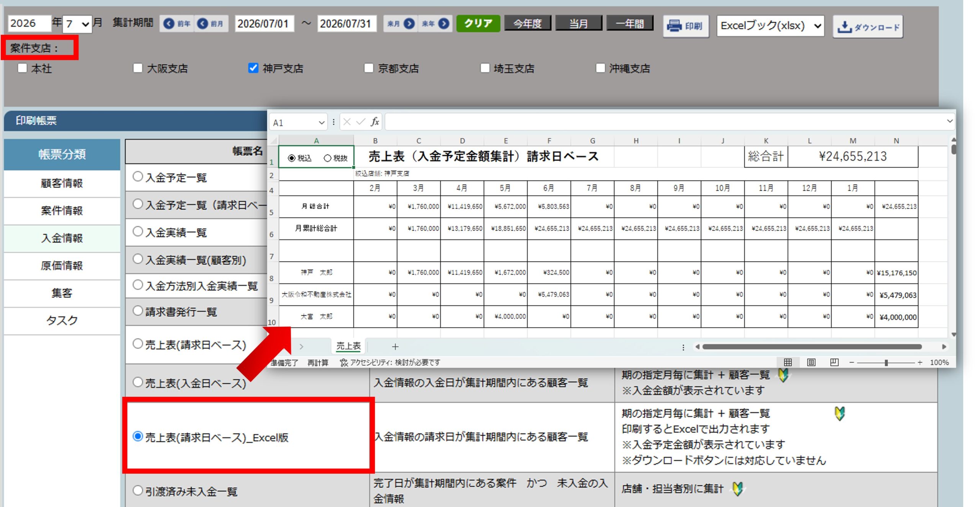Add a new sheet with the plus icon
Screen dimensions: 980x507
[x=395, y=346]
